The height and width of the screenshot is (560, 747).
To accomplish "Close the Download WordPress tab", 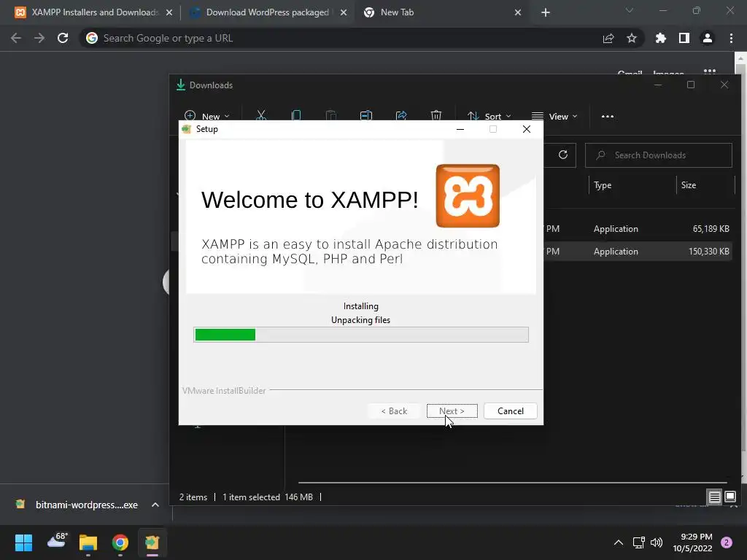I will point(343,13).
